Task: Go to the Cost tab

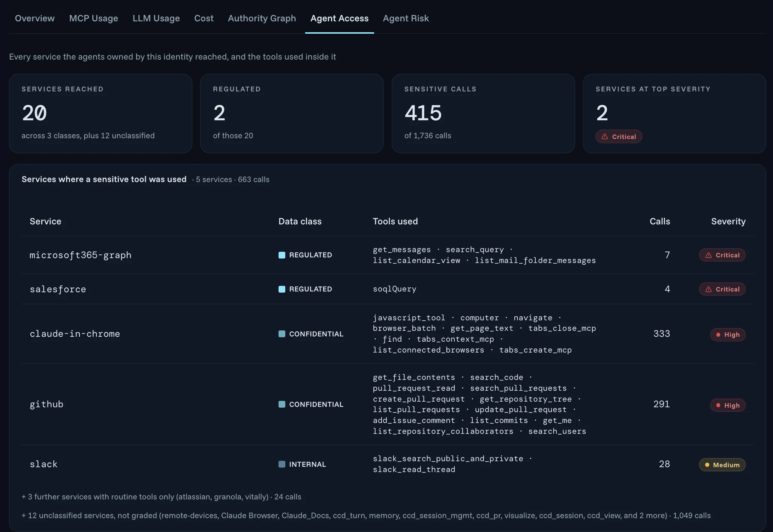Action: 204,18
